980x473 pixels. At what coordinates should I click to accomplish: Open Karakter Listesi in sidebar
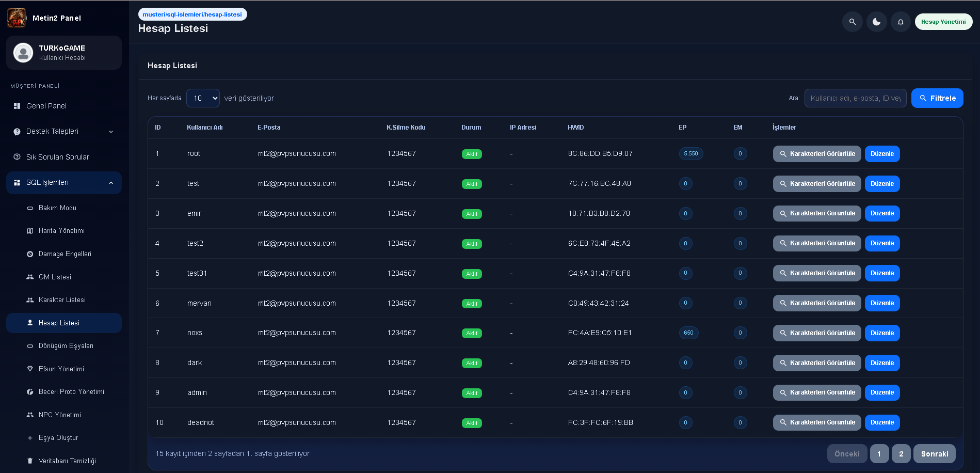64,300
